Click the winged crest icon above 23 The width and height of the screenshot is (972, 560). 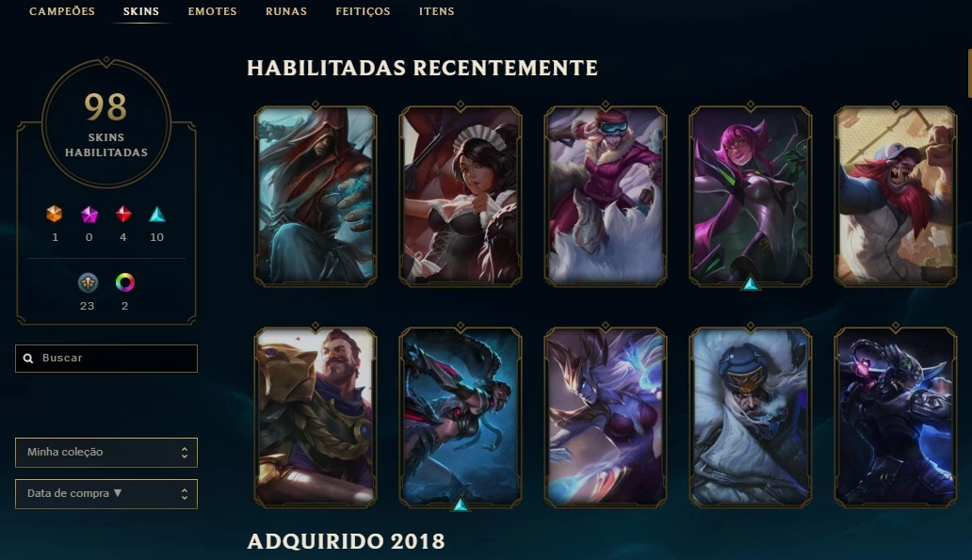(x=88, y=282)
